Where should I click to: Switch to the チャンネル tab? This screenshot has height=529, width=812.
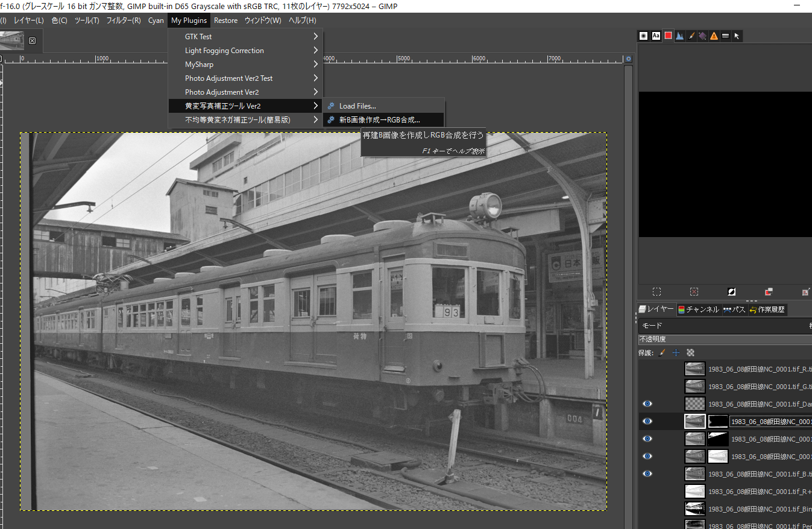coord(699,309)
